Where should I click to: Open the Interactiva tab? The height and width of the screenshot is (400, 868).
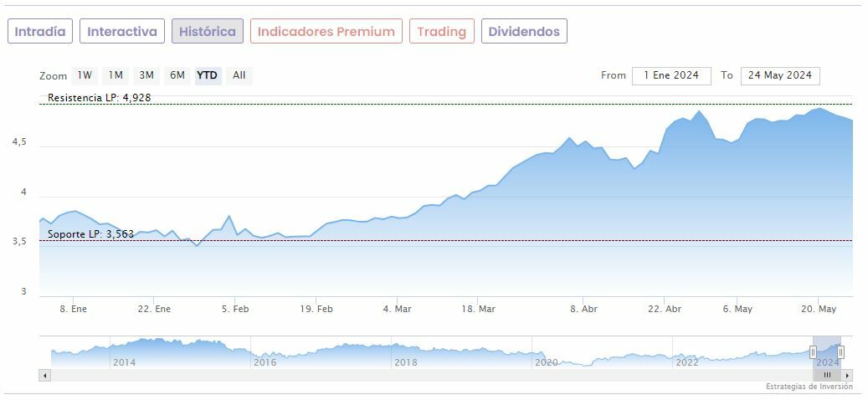coord(122,32)
